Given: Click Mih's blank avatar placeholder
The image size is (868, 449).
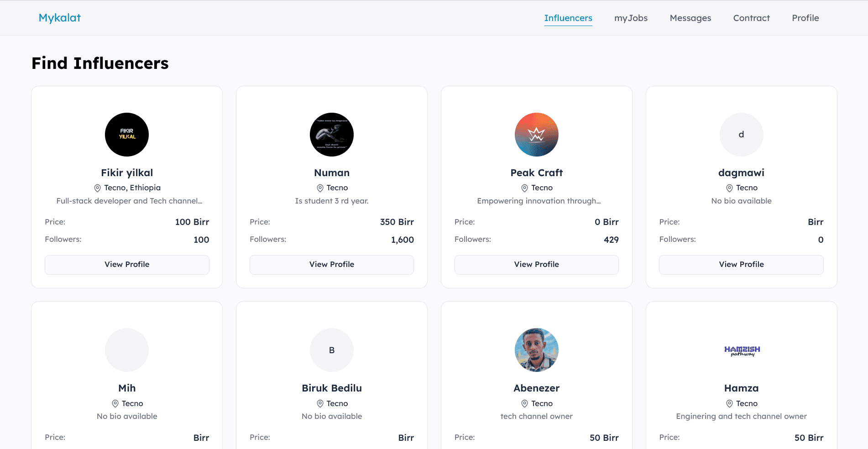Looking at the screenshot, I should point(127,350).
